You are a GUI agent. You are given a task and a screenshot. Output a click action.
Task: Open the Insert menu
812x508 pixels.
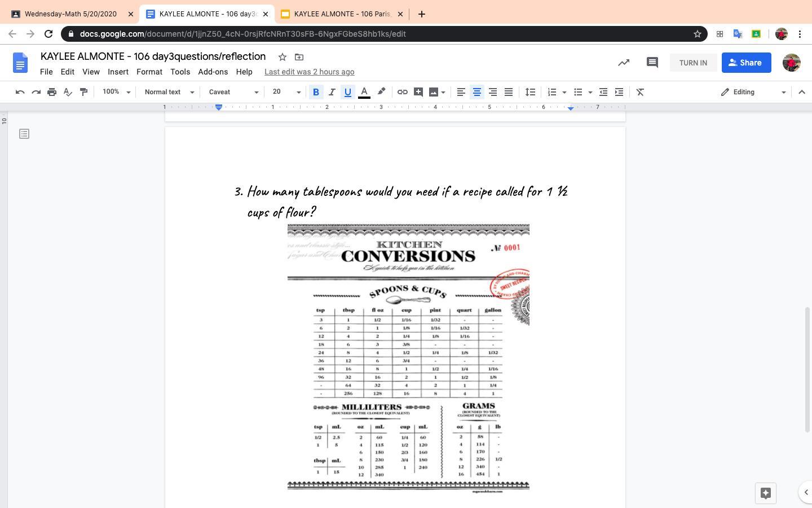118,72
